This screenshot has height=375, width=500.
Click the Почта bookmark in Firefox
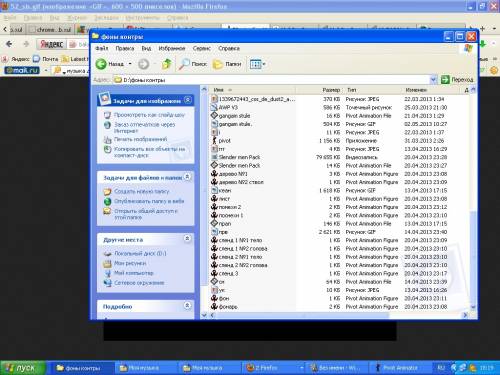coord(46,59)
